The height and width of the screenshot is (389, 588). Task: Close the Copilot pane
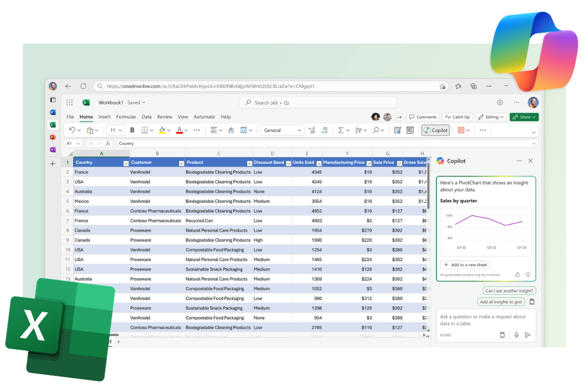[530, 161]
